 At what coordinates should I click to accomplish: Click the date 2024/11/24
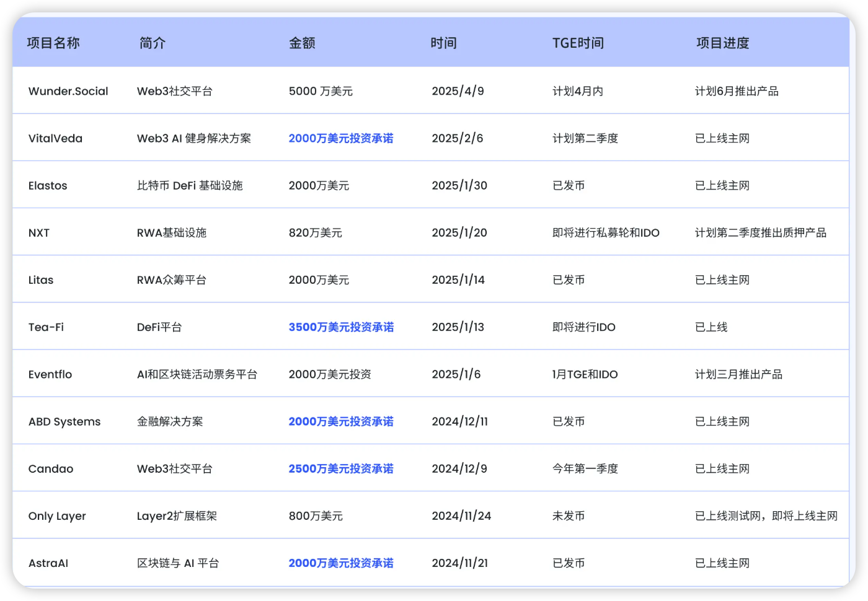point(461,516)
